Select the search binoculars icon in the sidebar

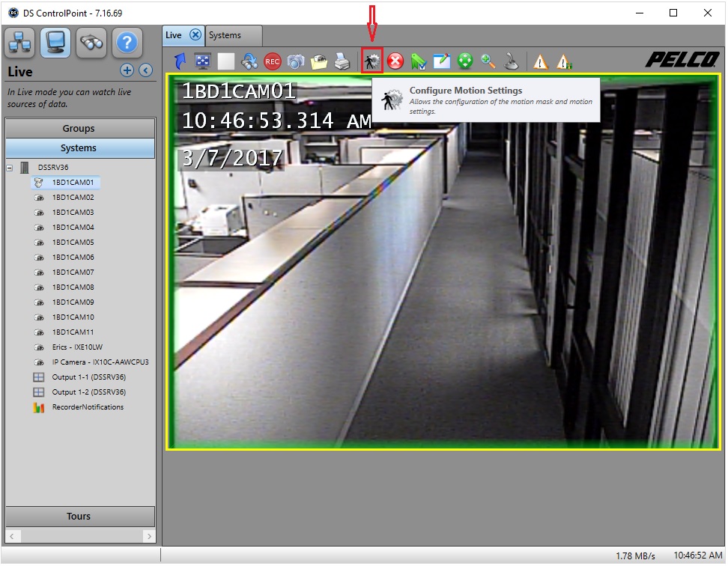tap(91, 43)
